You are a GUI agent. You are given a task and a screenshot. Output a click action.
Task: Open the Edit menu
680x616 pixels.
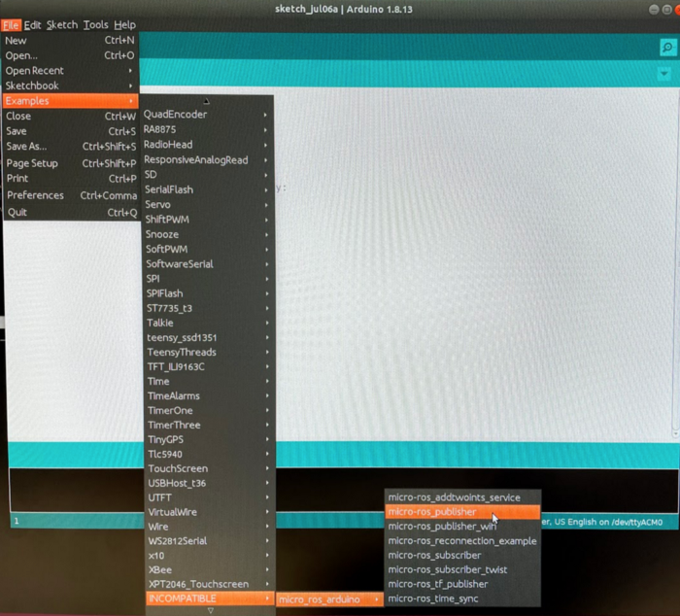coord(33,24)
